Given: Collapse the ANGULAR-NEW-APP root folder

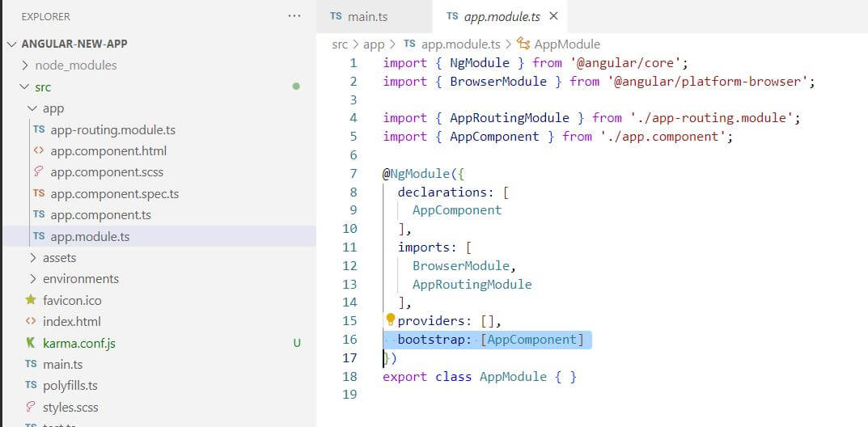Looking at the screenshot, I should 11,44.
